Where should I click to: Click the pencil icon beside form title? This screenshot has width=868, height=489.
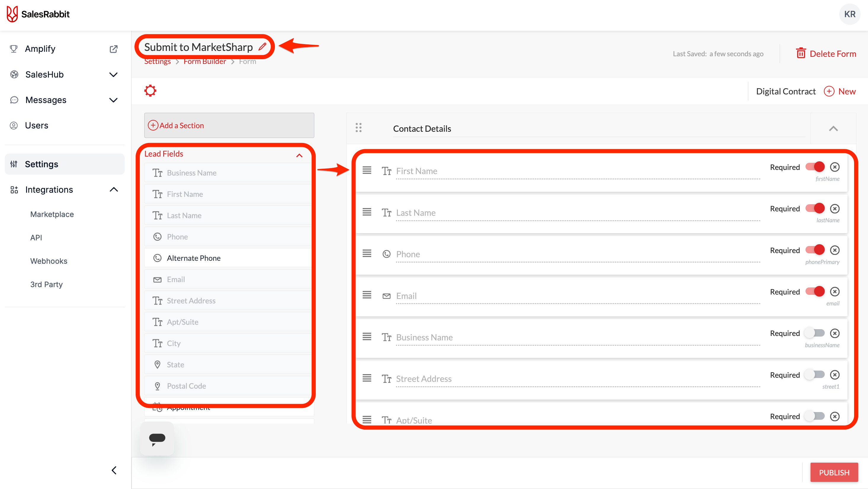262,47
